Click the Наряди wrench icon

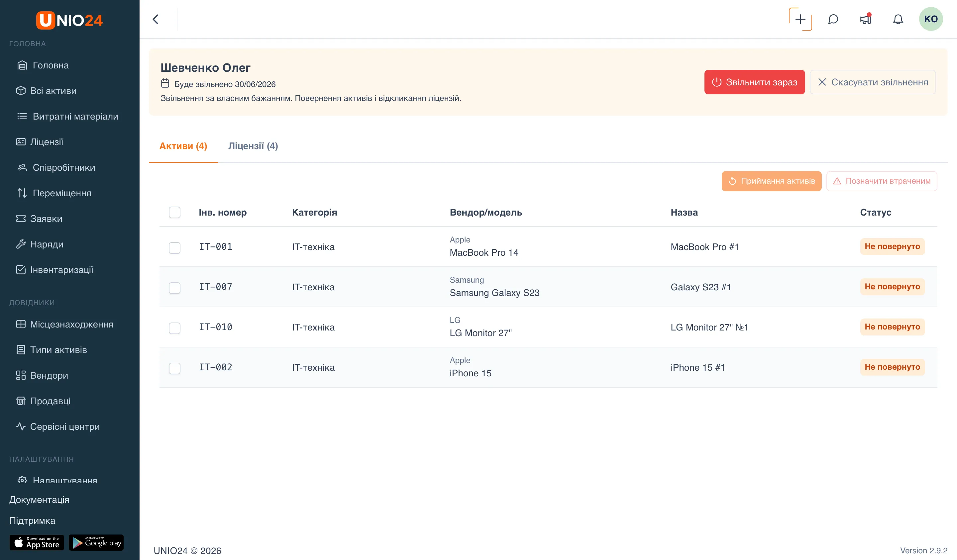pos(21,244)
